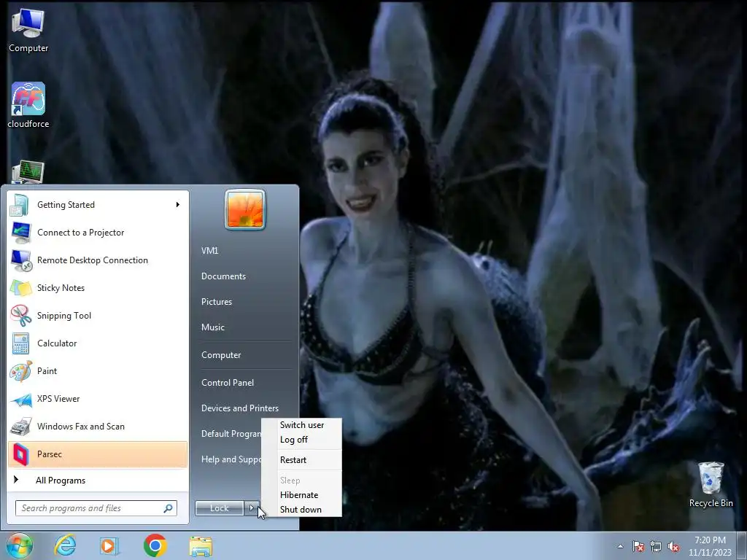Open Internet Explorer from taskbar
This screenshot has height=560, width=747.
point(65,545)
